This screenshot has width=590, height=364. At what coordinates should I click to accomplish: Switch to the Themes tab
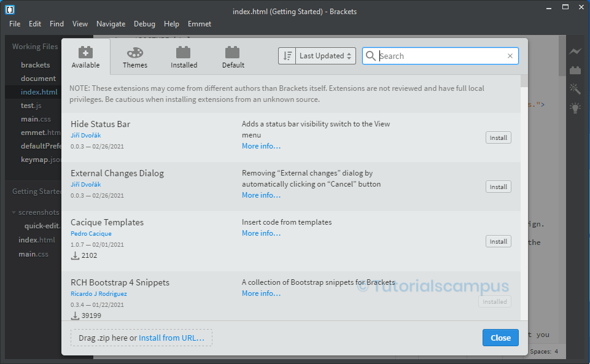[x=134, y=56]
